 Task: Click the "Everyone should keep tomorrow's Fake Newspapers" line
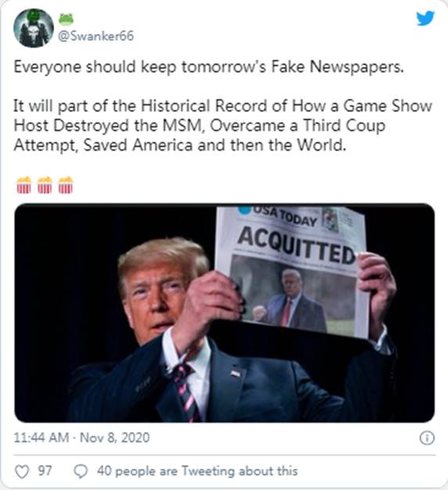[x=208, y=67]
